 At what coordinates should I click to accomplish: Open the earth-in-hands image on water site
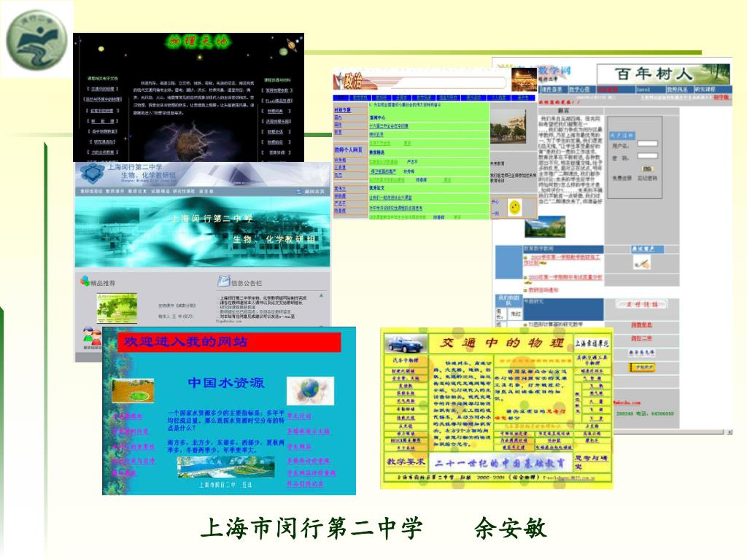(x=310, y=391)
